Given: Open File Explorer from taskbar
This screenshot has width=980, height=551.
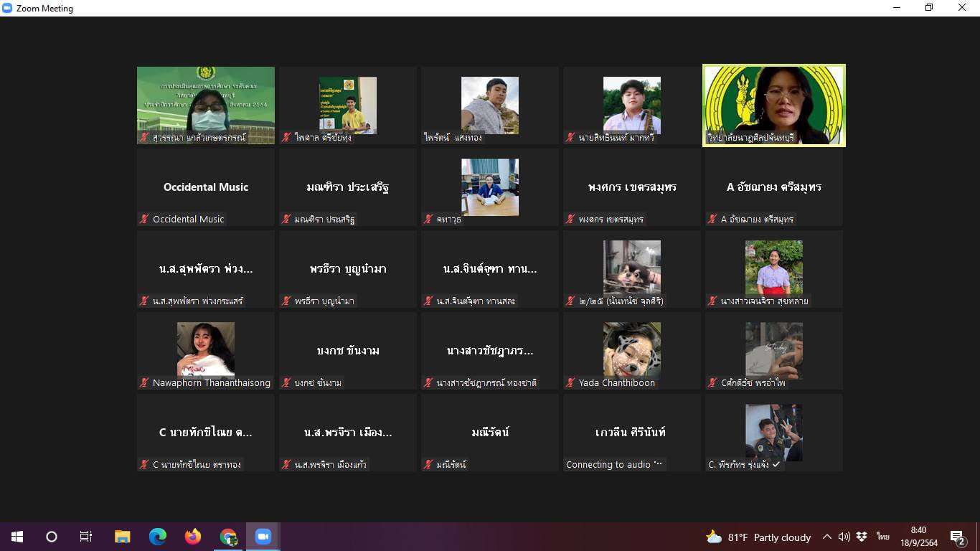Looking at the screenshot, I should [123, 537].
